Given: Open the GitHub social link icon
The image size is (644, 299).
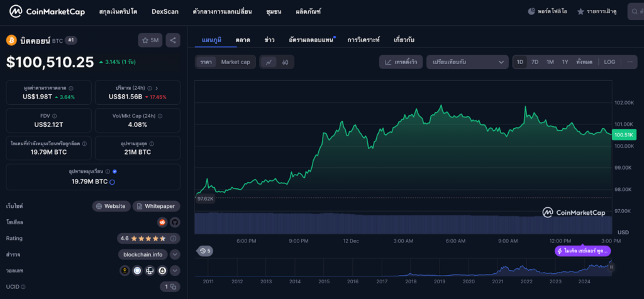Looking at the screenshot, I should click(x=174, y=222).
